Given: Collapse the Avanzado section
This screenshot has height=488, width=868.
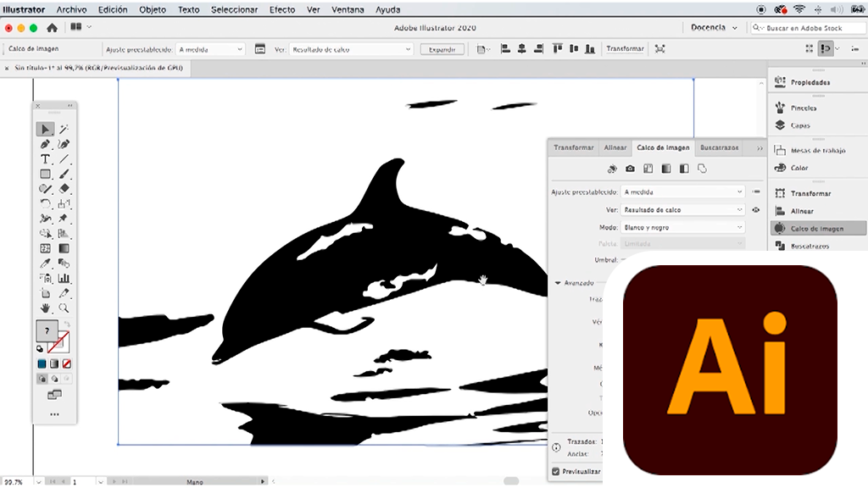Looking at the screenshot, I should [558, 283].
